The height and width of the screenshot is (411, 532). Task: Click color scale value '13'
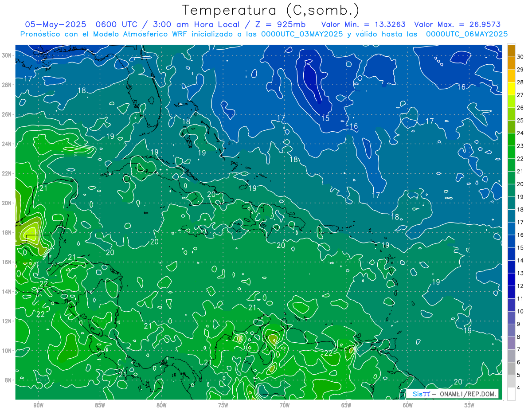tap(520, 273)
